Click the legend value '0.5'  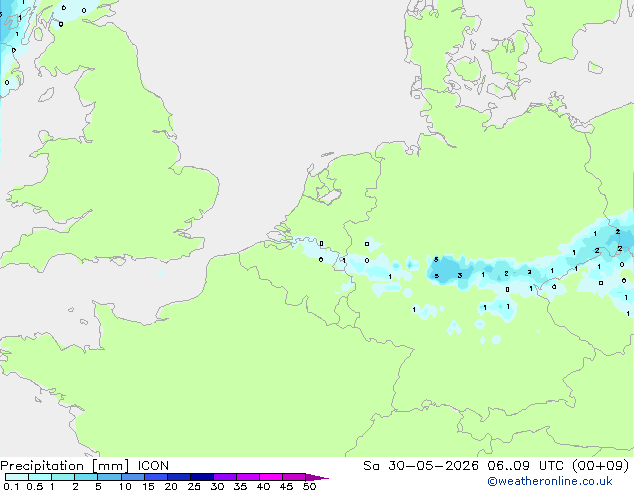click(35, 486)
